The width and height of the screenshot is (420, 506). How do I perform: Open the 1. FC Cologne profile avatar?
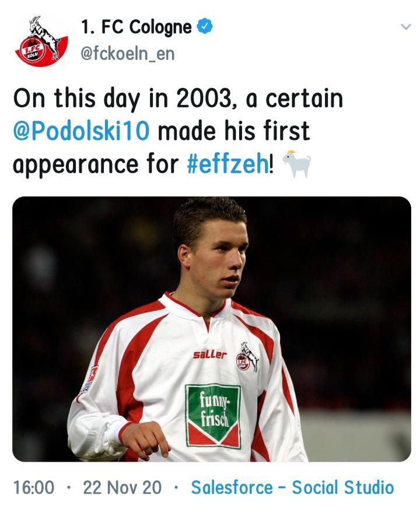pos(41,41)
